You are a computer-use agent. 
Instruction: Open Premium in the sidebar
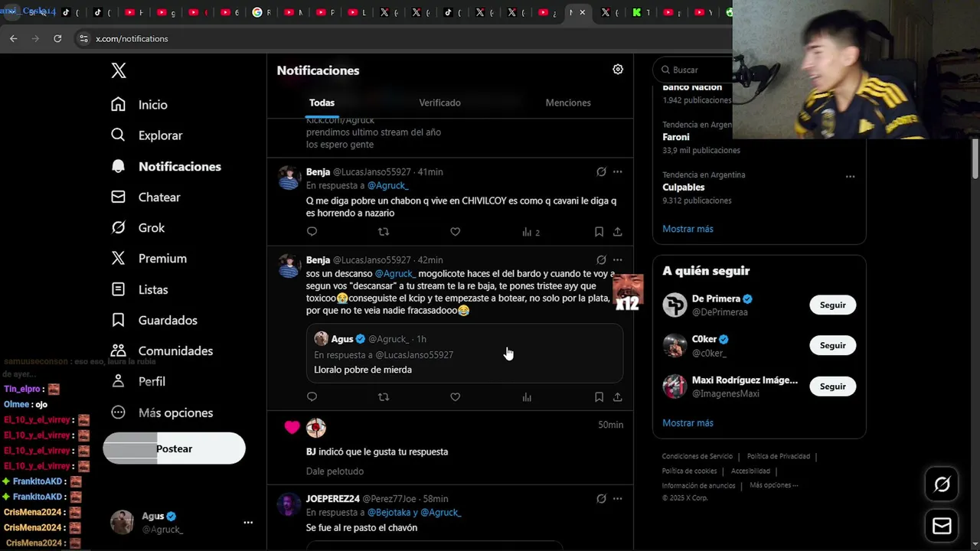[x=149, y=258]
